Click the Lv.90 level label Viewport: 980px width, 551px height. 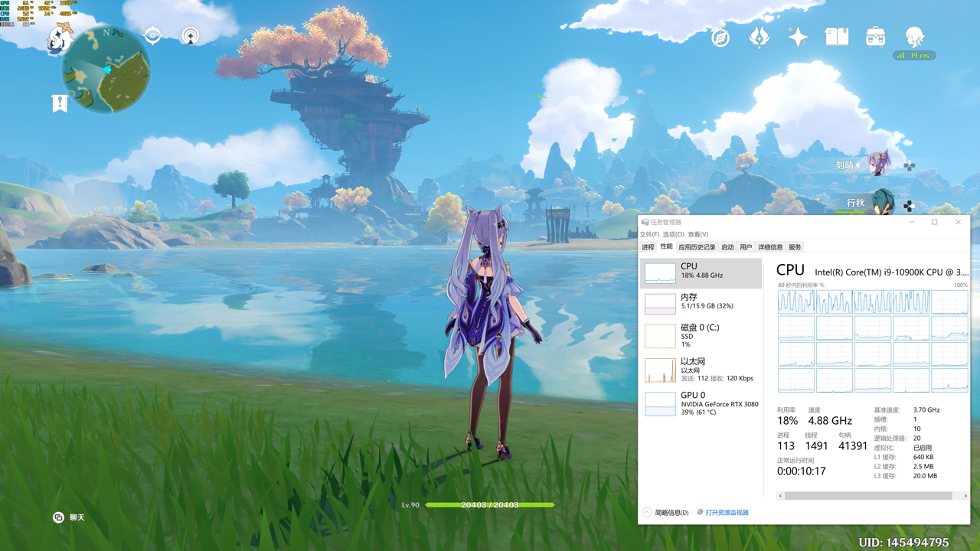coord(410,505)
